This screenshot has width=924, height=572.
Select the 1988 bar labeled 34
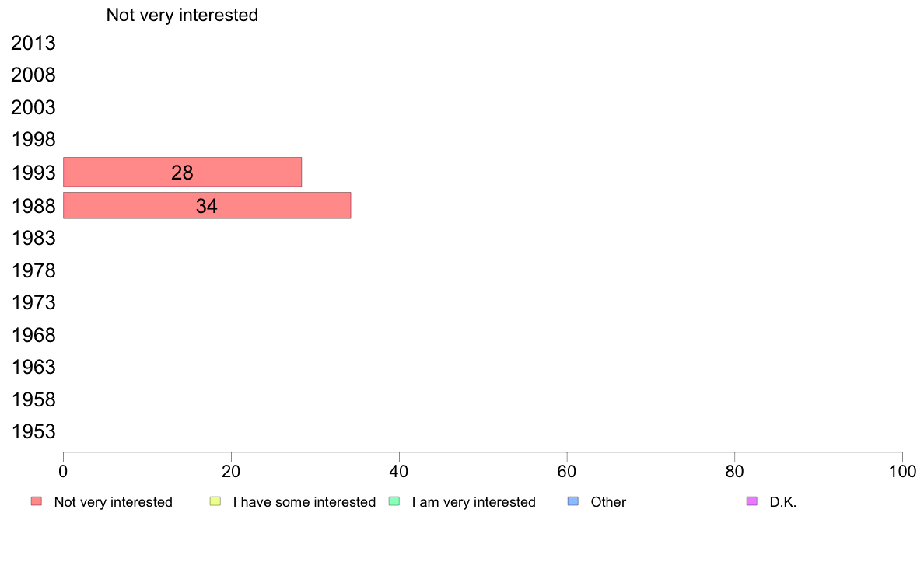pos(207,206)
